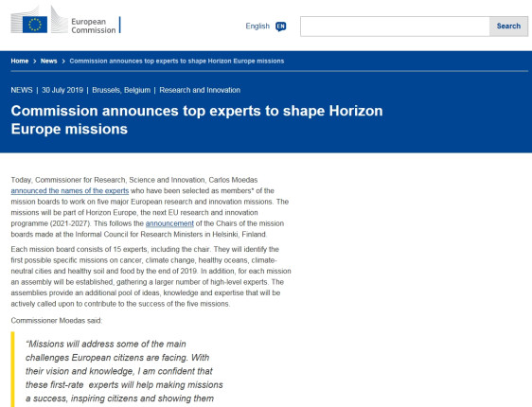This screenshot has height=407, width=532.
Task: Open the English language selector
Action: point(266,27)
